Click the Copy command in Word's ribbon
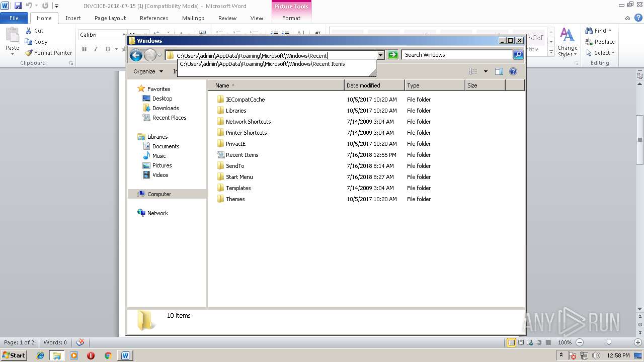Viewport: 644px width, 362px height. [x=36, y=42]
